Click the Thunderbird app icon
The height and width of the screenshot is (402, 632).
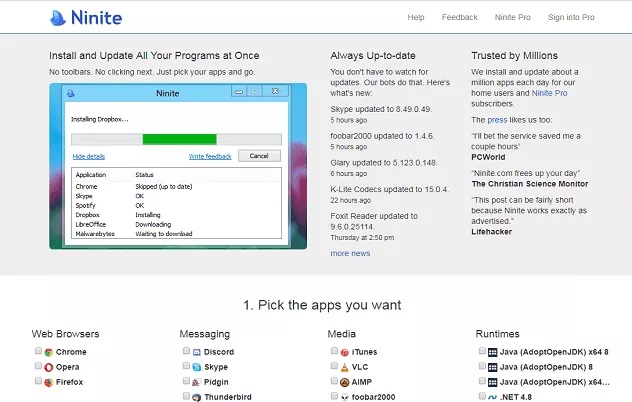197,397
